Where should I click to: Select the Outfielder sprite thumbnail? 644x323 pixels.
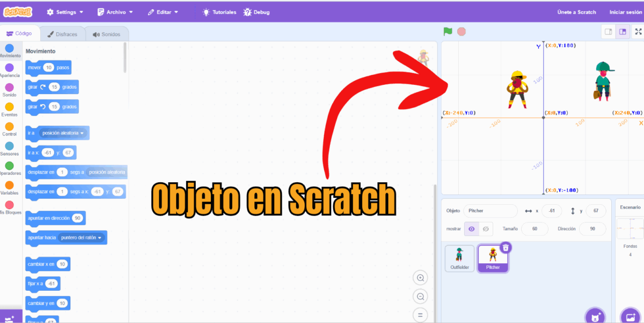point(459,258)
